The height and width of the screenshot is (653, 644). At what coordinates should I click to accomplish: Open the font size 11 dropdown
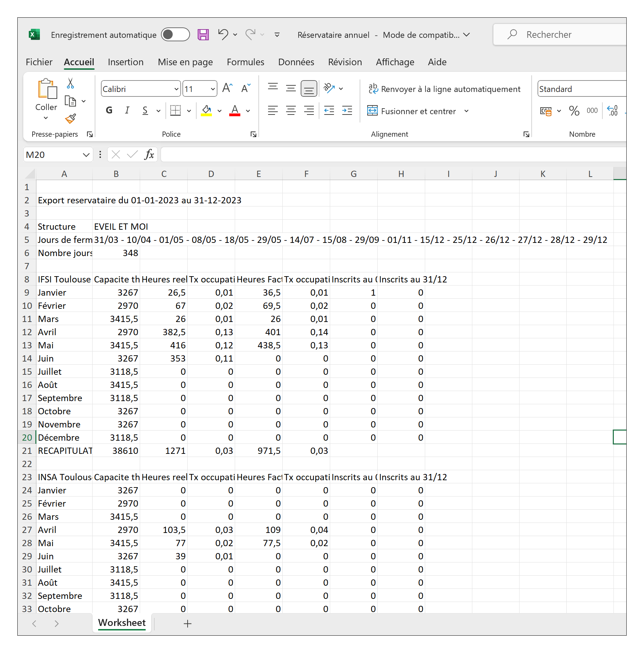point(213,89)
